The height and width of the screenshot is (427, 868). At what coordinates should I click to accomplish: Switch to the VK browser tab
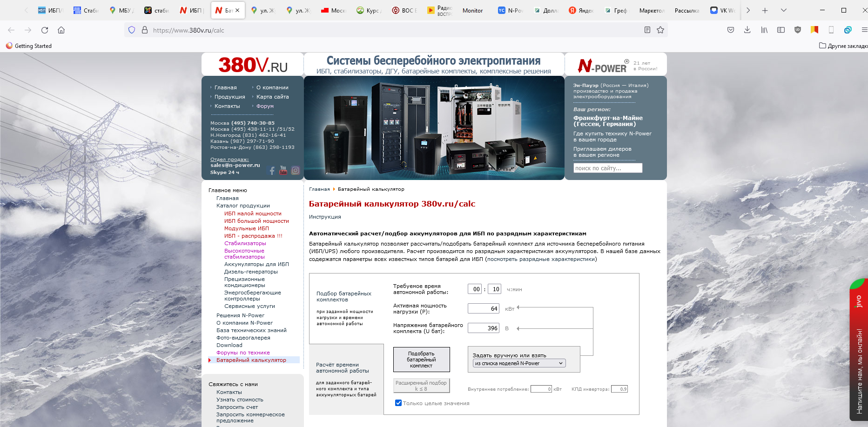(722, 10)
